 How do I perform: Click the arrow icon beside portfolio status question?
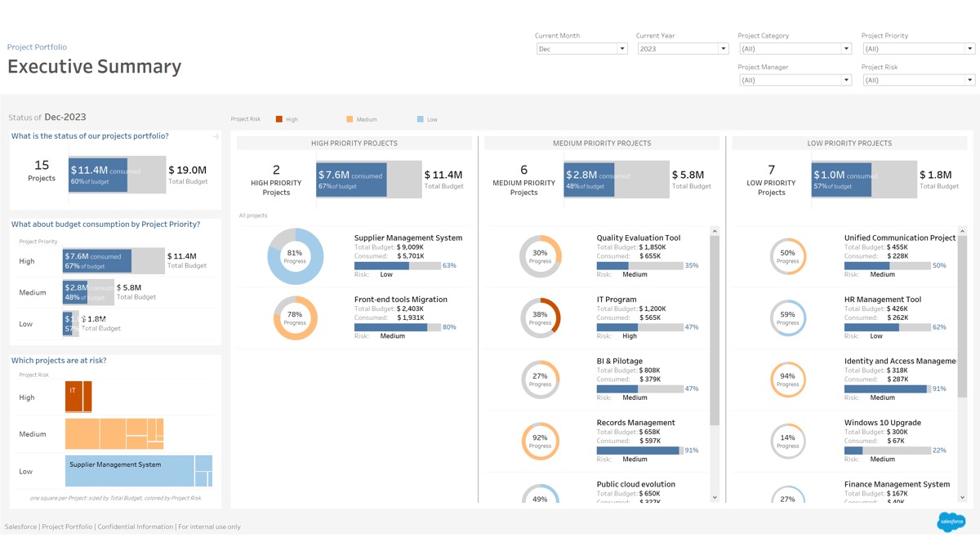pyautogui.click(x=216, y=136)
